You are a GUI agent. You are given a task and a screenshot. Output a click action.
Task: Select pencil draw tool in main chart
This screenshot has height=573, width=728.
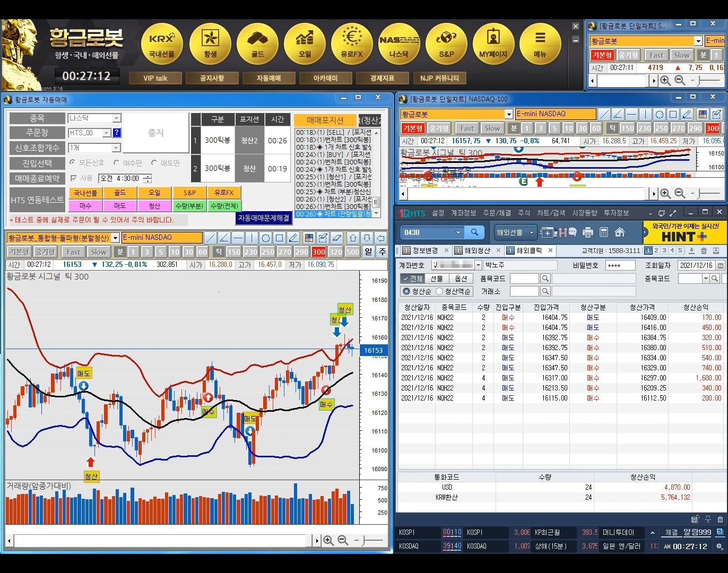tap(293, 238)
